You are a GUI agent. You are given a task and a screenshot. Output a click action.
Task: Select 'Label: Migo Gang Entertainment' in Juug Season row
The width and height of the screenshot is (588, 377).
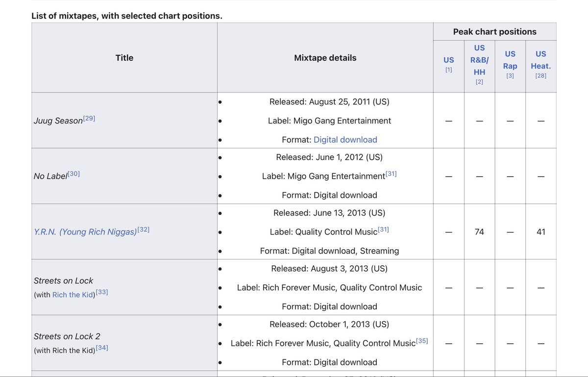click(x=330, y=120)
